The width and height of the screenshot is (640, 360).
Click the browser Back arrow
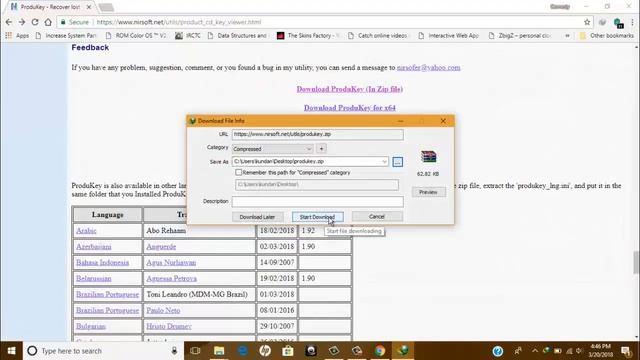[x=9, y=22]
